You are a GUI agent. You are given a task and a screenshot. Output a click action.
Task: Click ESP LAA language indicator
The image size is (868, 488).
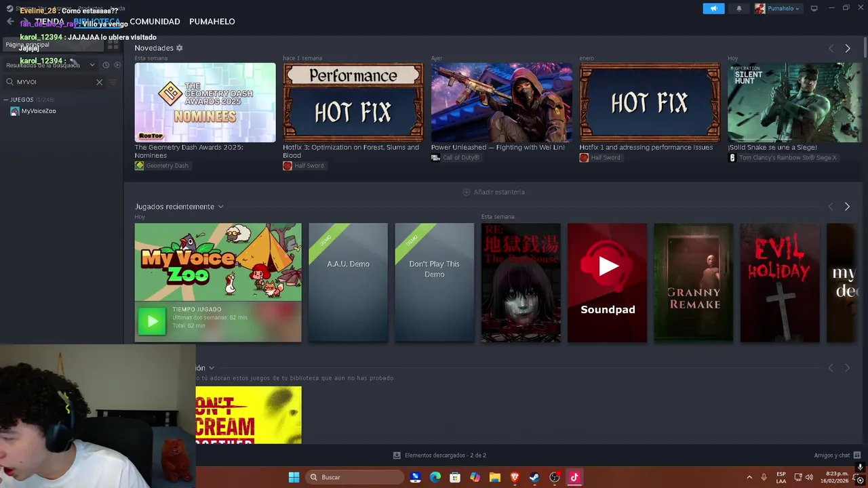point(781,477)
